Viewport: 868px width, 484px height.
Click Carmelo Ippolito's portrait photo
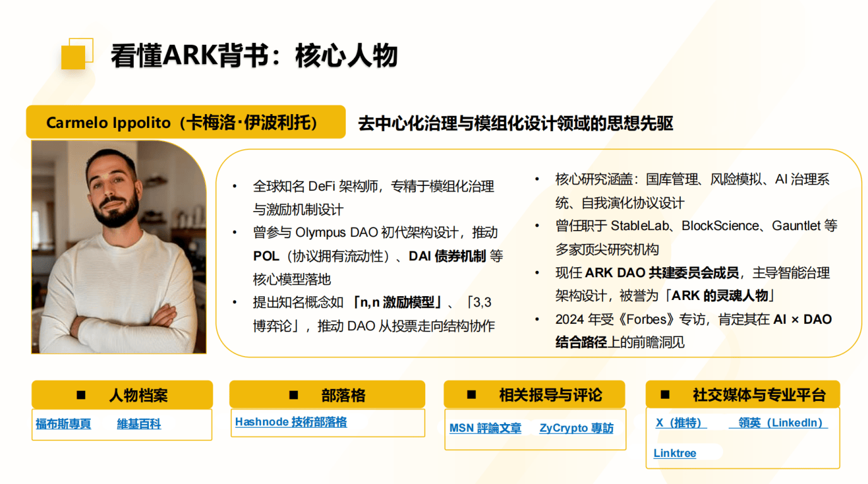click(119, 247)
